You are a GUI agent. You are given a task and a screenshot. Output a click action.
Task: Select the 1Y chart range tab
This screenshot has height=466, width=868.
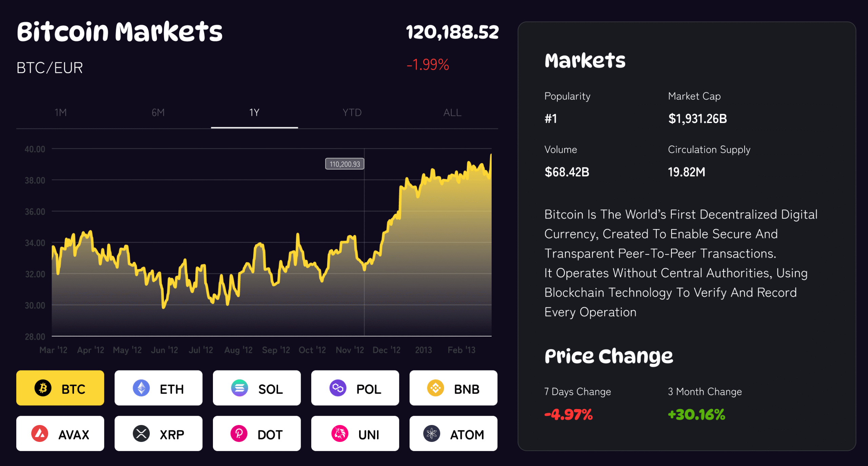click(254, 113)
